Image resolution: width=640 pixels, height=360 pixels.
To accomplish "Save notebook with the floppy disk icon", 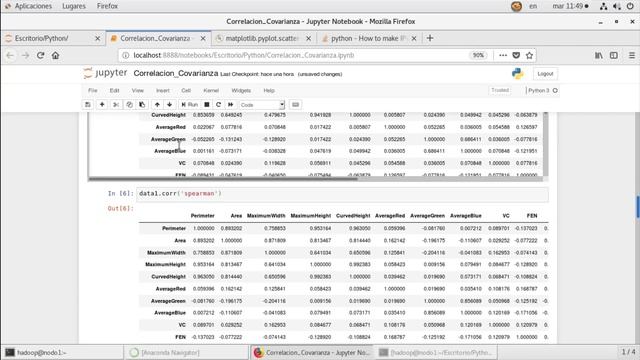I will coord(88,105).
